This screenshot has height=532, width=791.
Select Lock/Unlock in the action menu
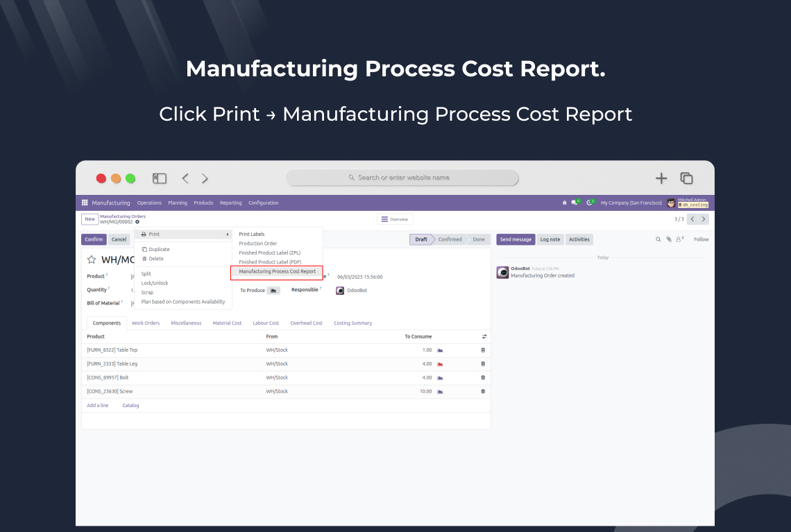coord(155,284)
